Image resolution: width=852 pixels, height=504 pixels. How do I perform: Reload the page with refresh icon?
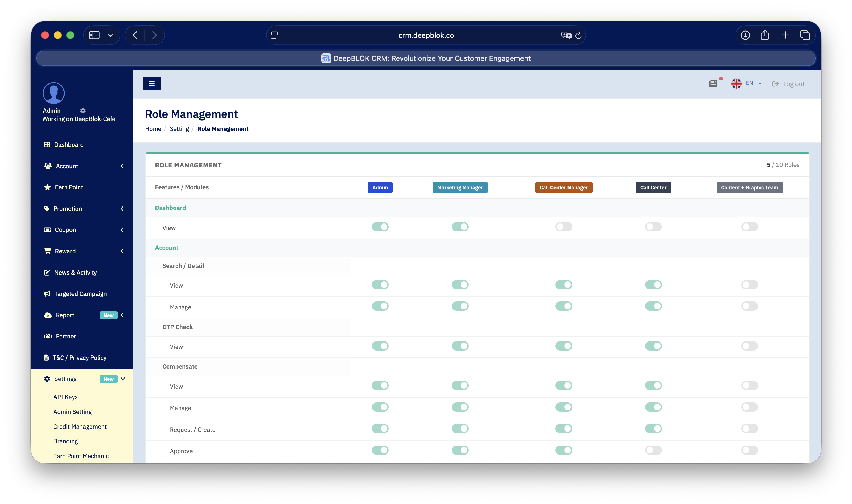pyautogui.click(x=578, y=35)
